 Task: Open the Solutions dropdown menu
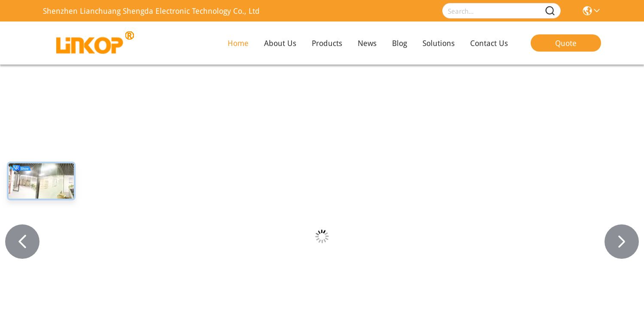438,43
